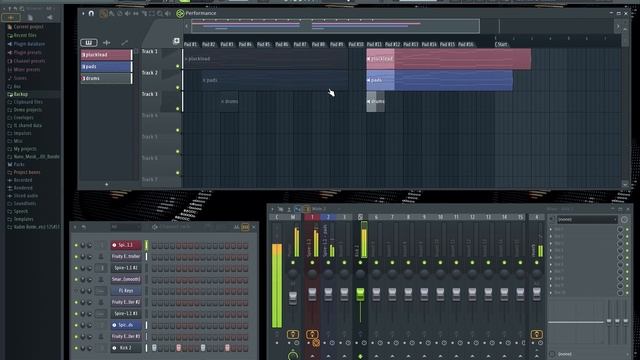Viewport: 640px width, 360px height.
Task: Open the Smar..(smooth) channel button
Action: tap(126, 280)
